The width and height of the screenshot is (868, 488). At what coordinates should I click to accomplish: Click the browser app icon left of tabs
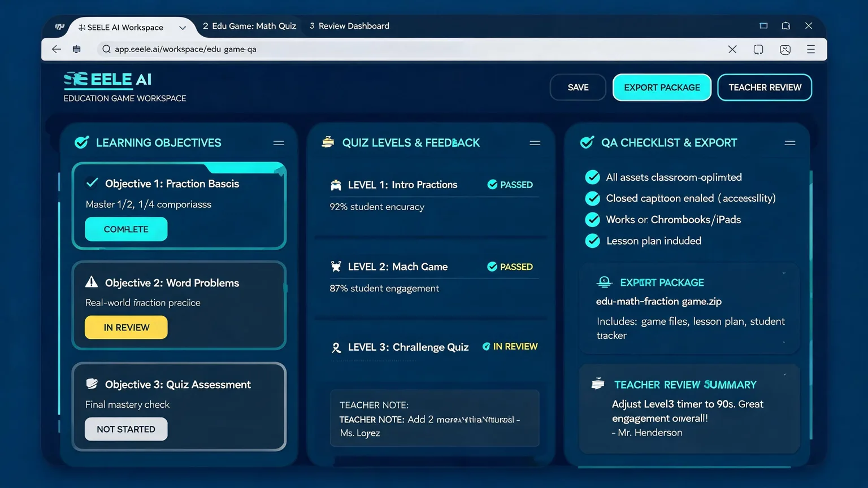coord(59,27)
